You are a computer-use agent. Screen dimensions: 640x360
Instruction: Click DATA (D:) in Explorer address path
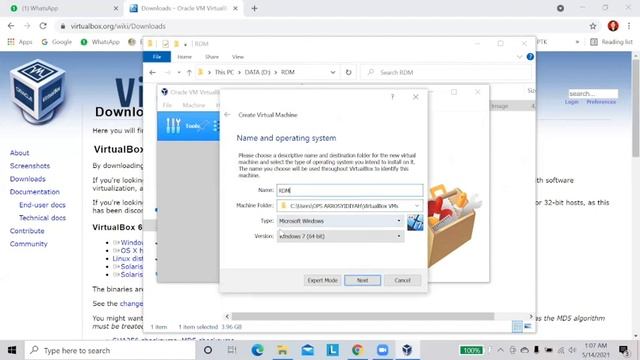click(x=258, y=72)
